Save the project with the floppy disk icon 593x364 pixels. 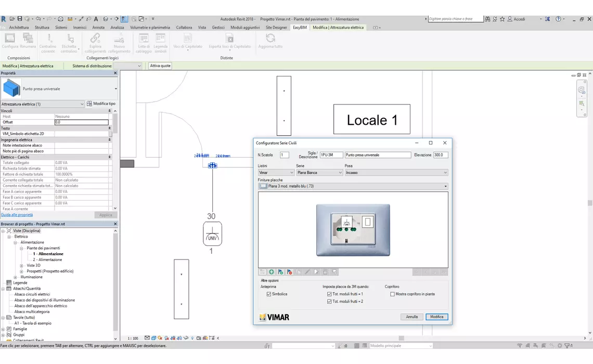[20, 19]
